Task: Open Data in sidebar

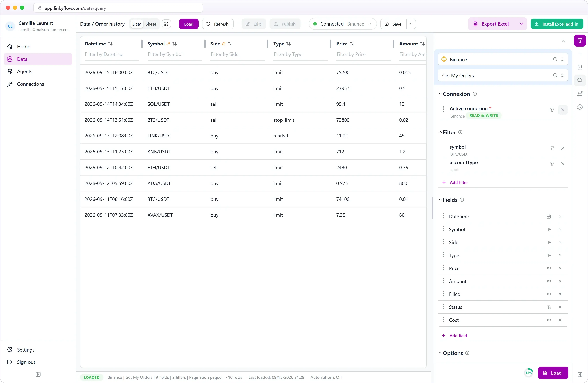Action: tap(38, 59)
